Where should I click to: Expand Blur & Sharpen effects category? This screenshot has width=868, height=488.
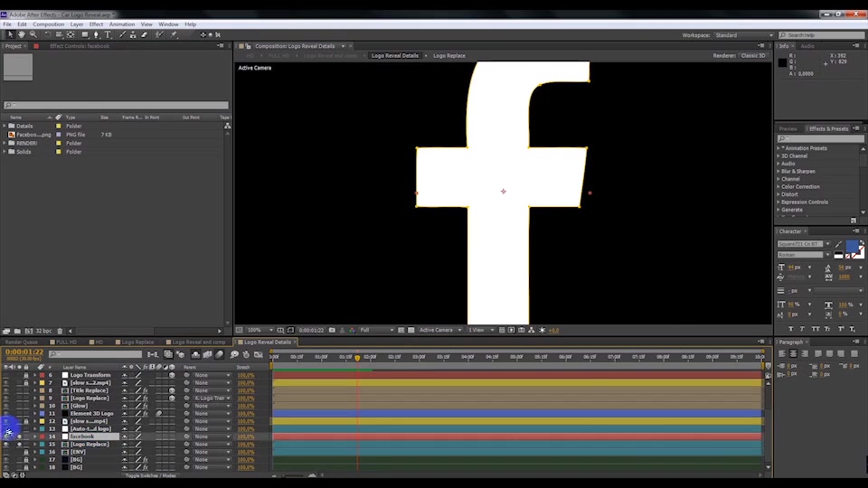778,172
